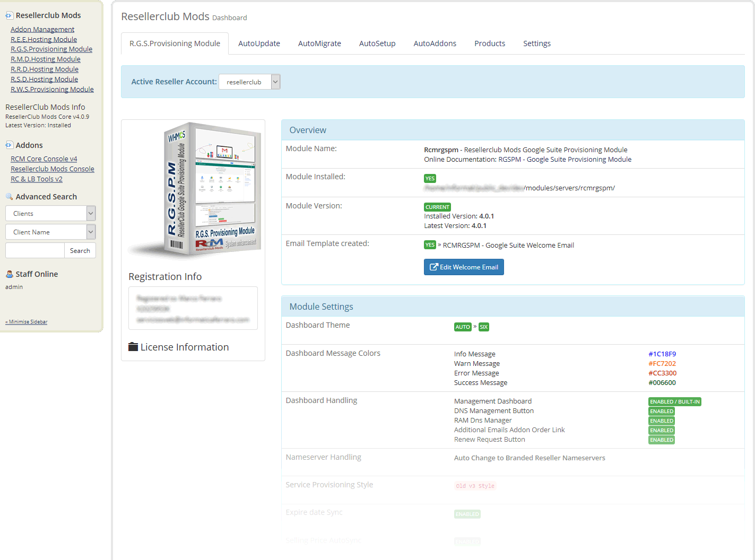The image size is (755, 560).
Task: Click the advanced search text field
Action: pyautogui.click(x=34, y=250)
